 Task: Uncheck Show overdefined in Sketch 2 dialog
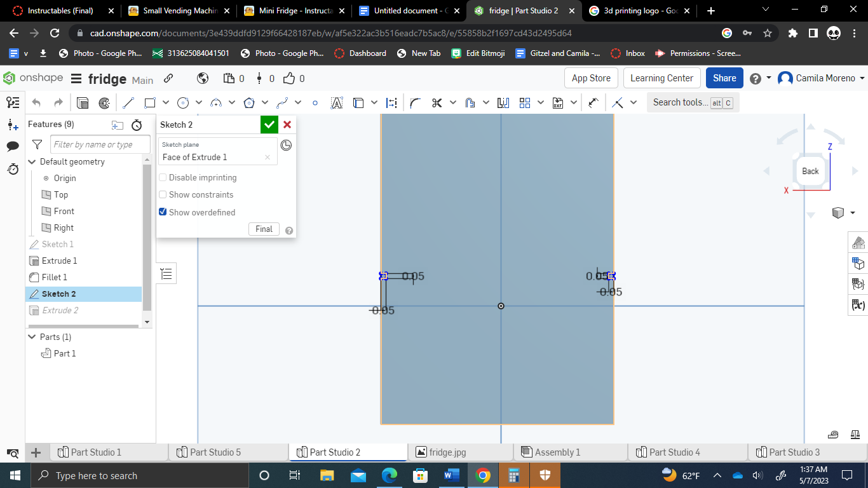click(x=163, y=212)
